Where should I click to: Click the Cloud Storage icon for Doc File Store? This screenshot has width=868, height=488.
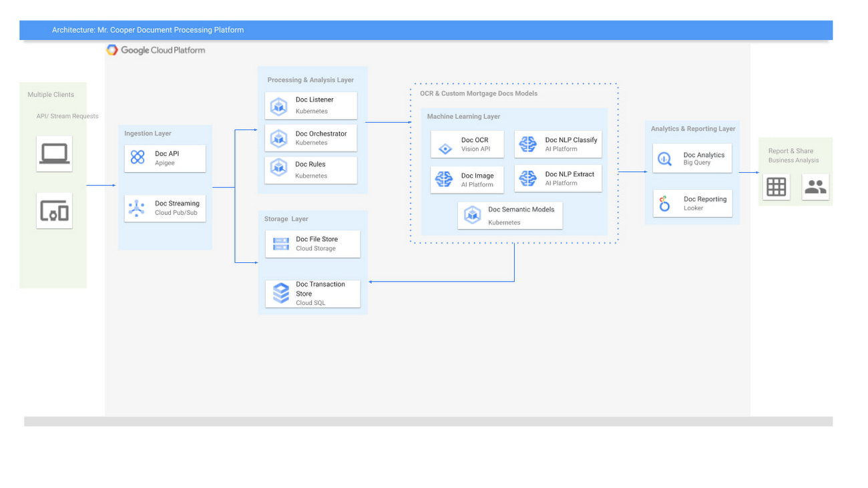281,244
